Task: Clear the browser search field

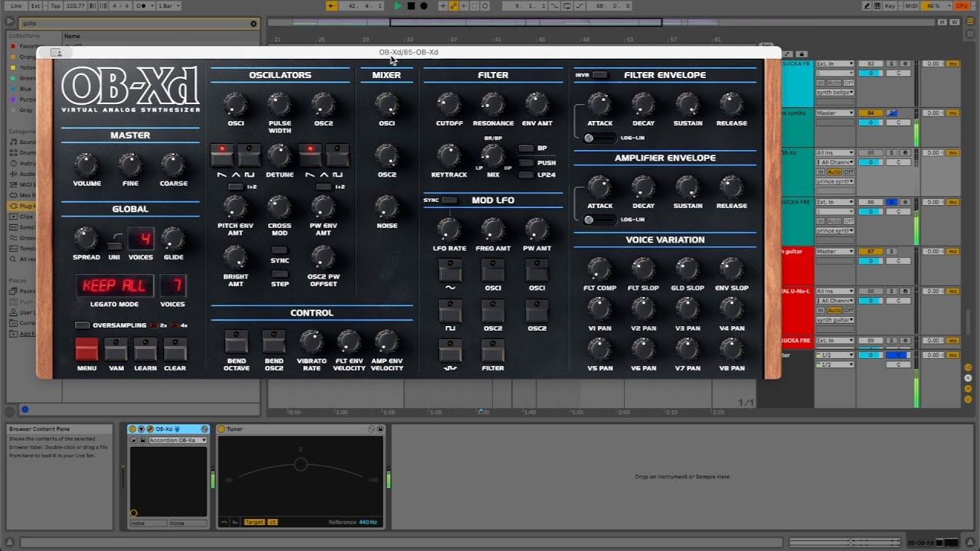Action: click(253, 24)
